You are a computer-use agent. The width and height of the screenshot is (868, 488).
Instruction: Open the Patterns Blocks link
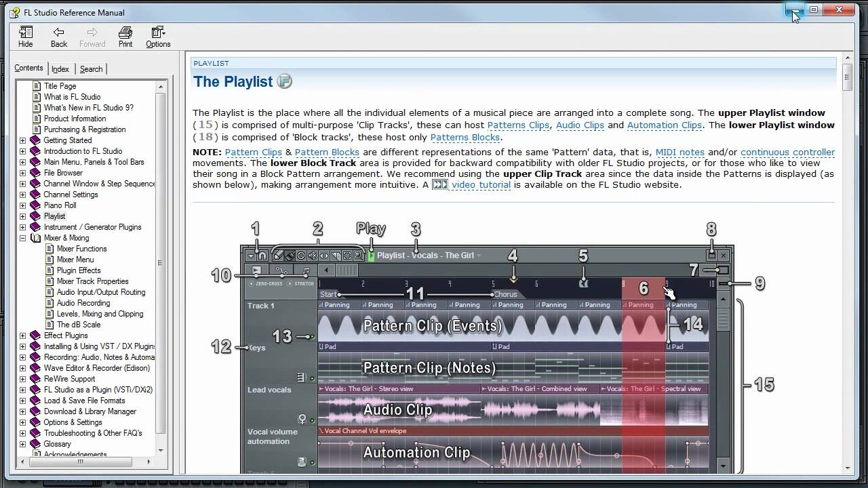(x=465, y=138)
